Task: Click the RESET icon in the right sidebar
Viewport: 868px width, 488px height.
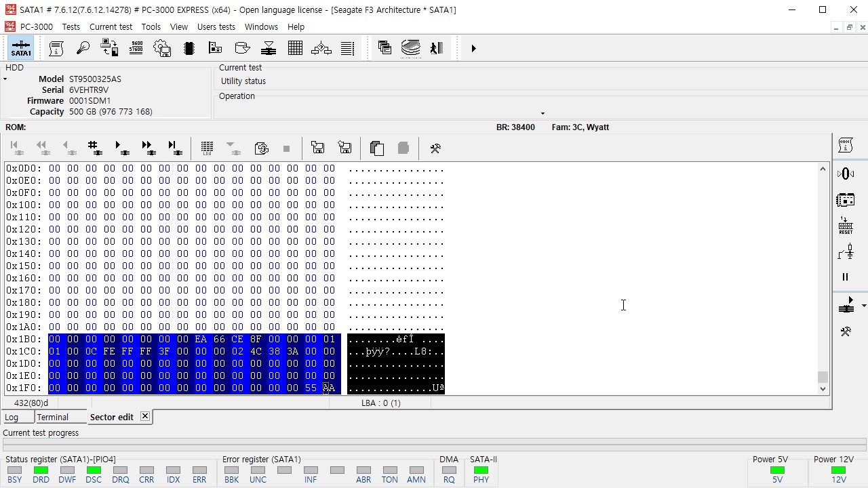Action: point(845,226)
